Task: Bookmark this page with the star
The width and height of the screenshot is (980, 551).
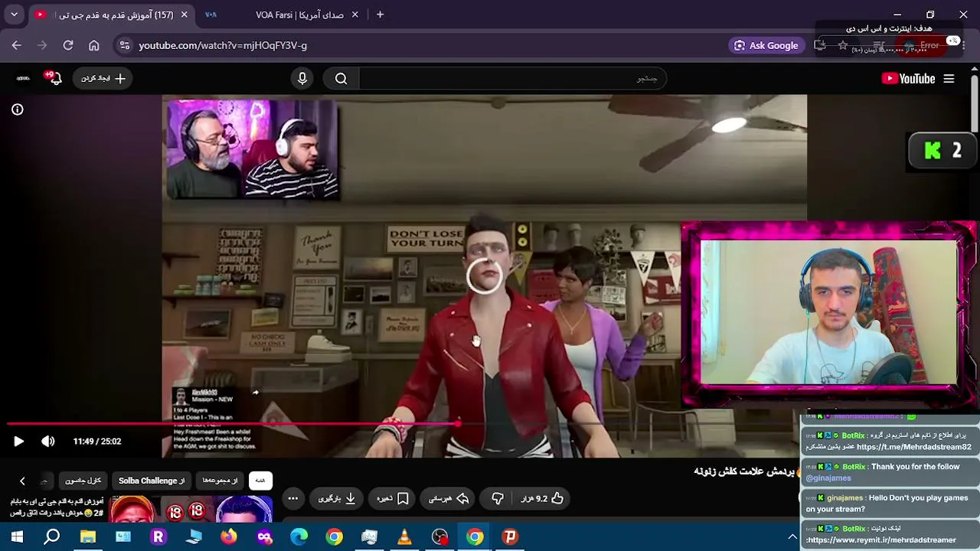Action: [843, 45]
